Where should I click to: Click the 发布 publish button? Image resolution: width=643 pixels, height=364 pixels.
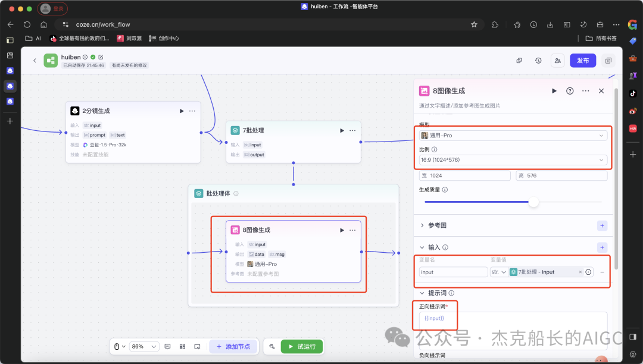583,61
